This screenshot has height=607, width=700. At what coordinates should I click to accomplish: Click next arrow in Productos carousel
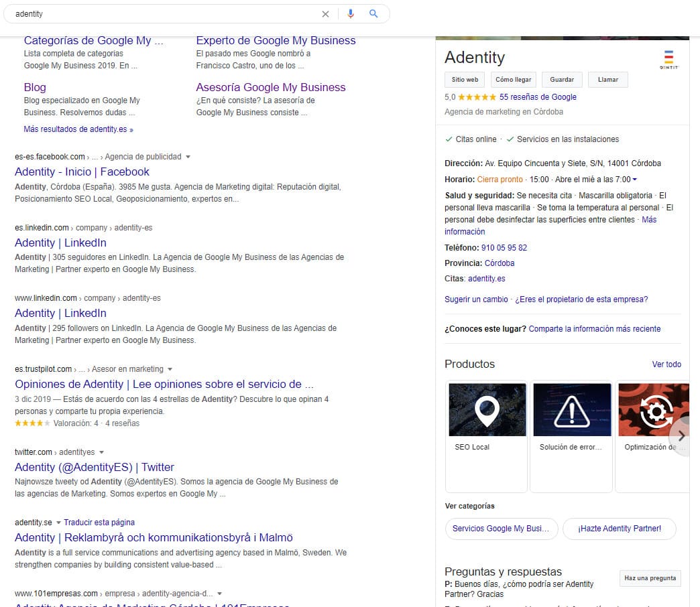coord(681,435)
